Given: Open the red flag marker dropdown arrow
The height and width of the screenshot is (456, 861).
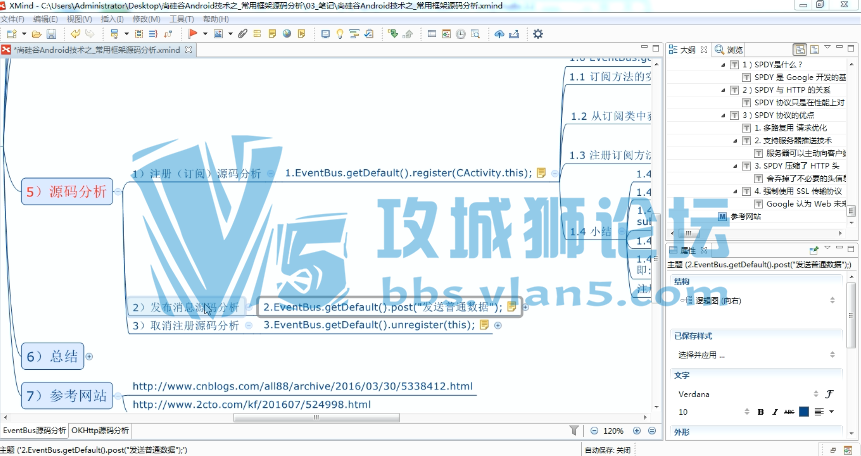Looking at the screenshot, I should pyautogui.click(x=205, y=34).
